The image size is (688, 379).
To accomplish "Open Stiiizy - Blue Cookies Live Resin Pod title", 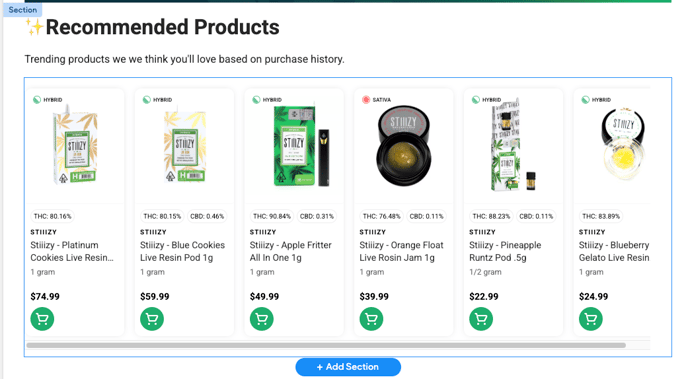I will click(183, 251).
